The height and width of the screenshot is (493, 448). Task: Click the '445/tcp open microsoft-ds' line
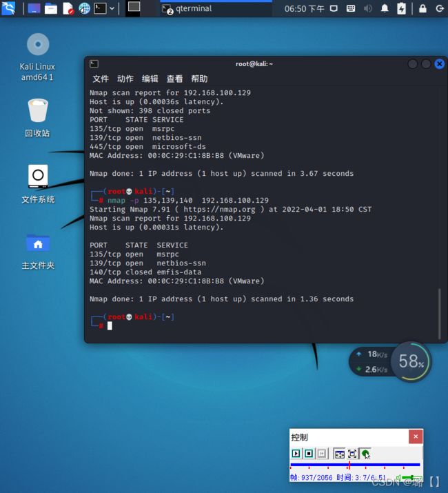click(147, 146)
